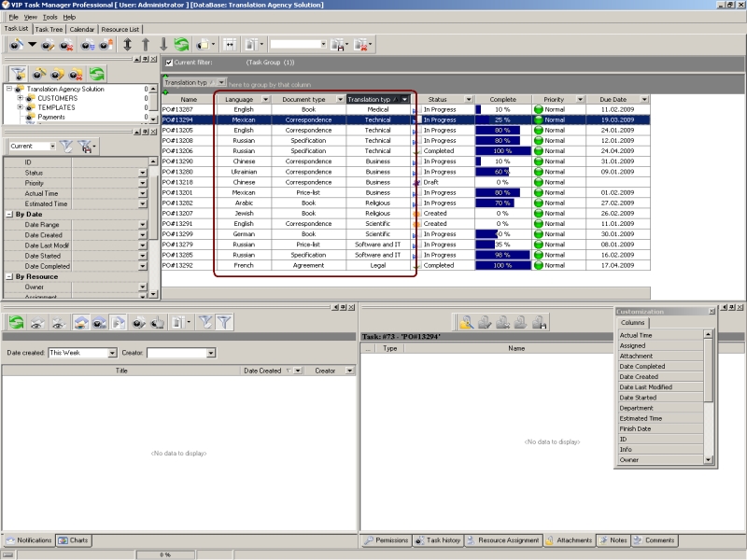Click the Edit Task pencil icon in main toolbar
This screenshot has width=747, height=560.
point(48,45)
